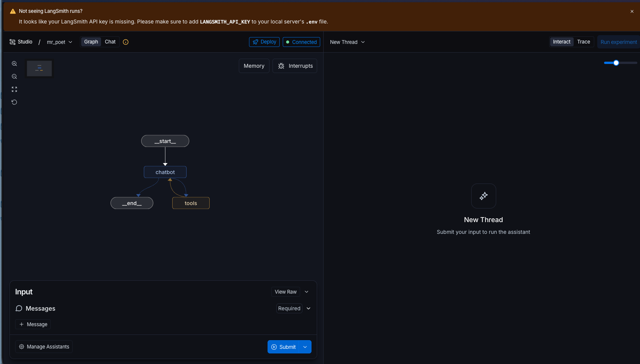Open the Memory panel
This screenshot has width=640, height=364.
(x=254, y=66)
